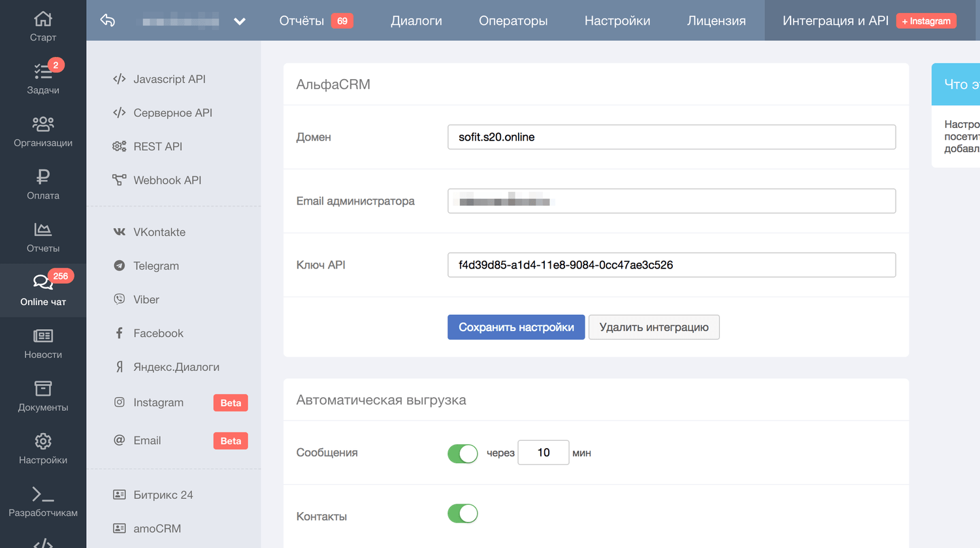Click the Яндекс.Диалоги logo icon
980x548 pixels.
tap(120, 367)
